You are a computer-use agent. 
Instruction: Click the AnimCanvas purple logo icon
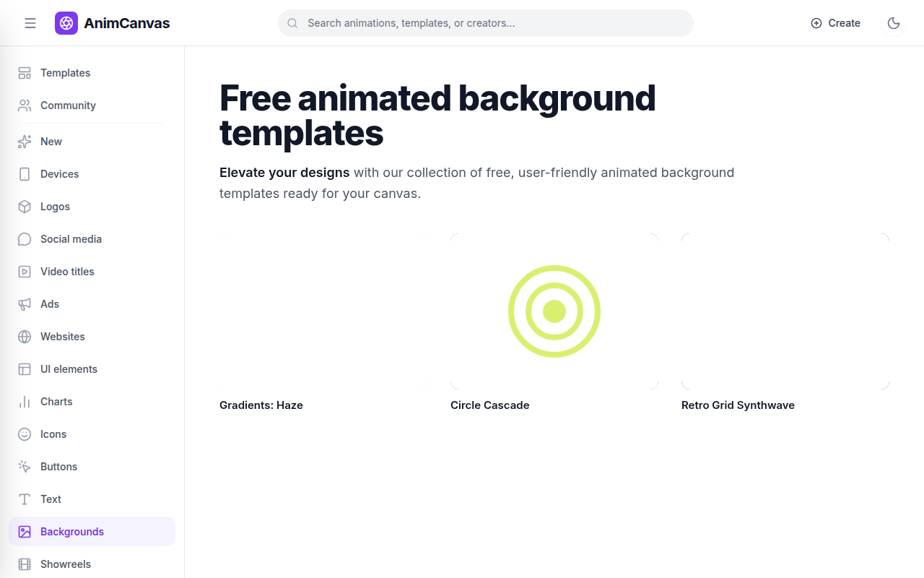[x=66, y=23]
